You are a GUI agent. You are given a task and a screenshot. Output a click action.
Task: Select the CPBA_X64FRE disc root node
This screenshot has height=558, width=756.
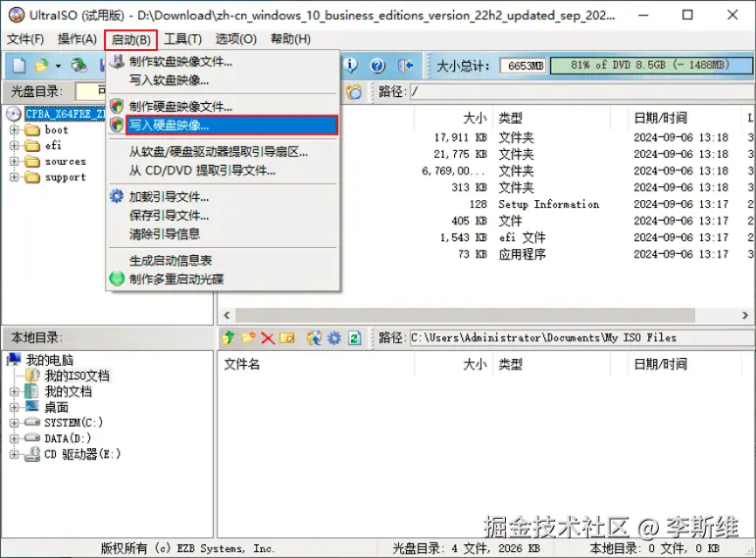[65, 114]
